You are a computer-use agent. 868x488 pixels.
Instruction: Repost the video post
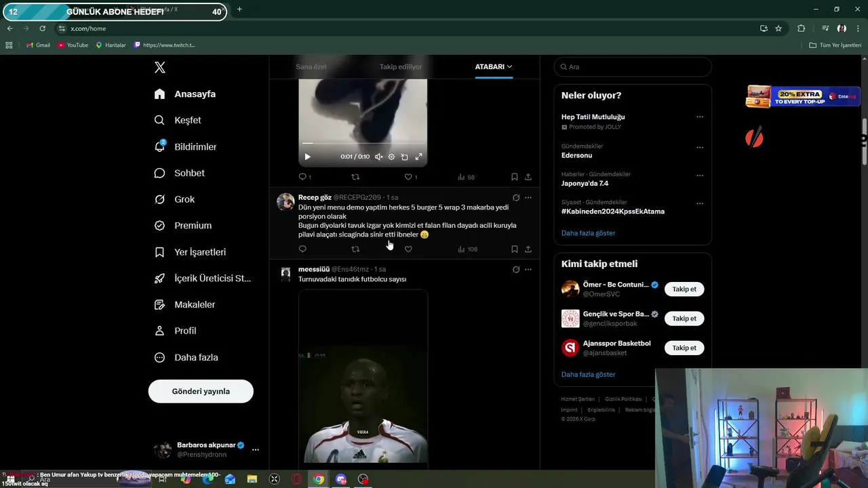(x=355, y=177)
